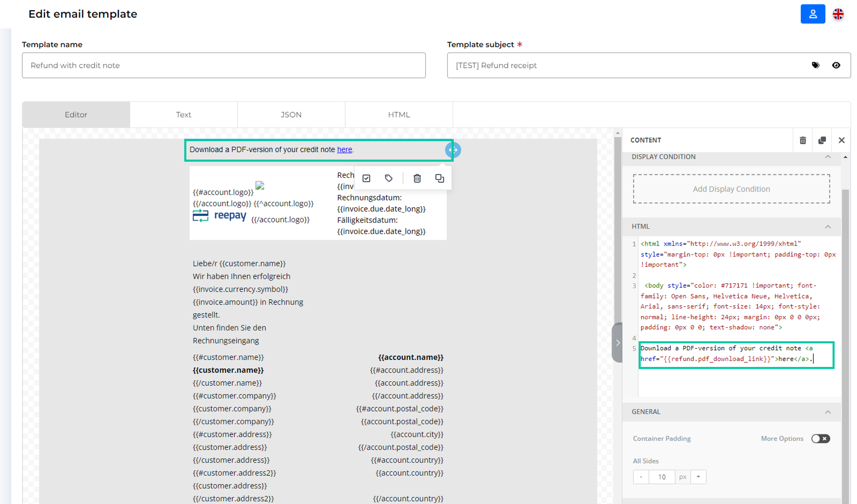Image resolution: width=857 pixels, height=504 pixels.
Task: Collapse the side panel using arrow handle
Action: (x=617, y=343)
